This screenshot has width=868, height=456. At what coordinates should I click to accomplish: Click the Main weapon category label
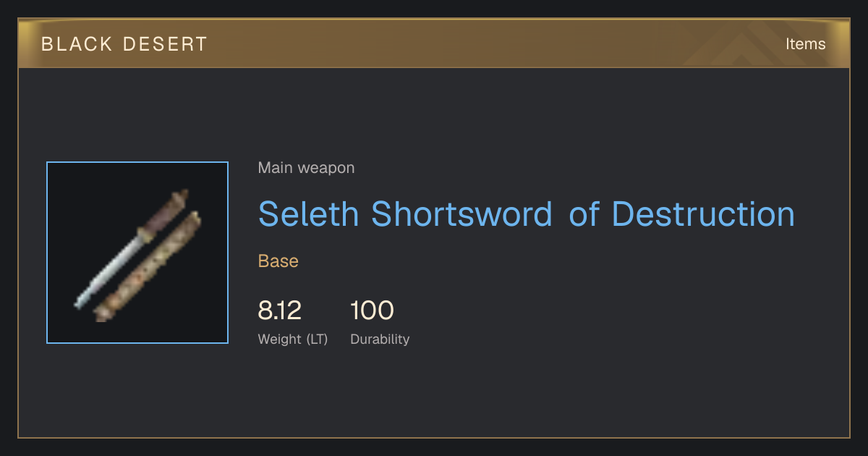tap(306, 168)
